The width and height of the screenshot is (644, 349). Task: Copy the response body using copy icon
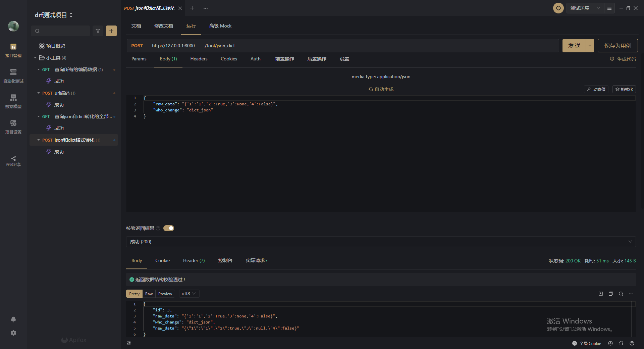611,294
